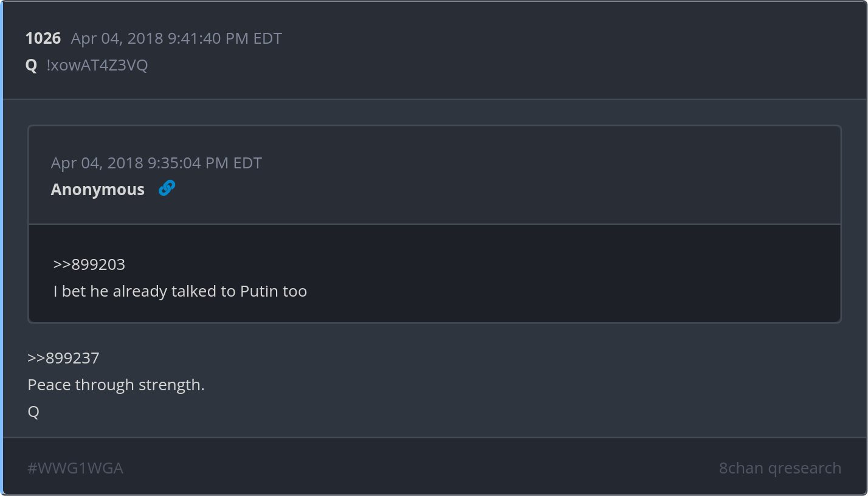Click the text "I bet he already talked to Putin too"

click(x=180, y=291)
